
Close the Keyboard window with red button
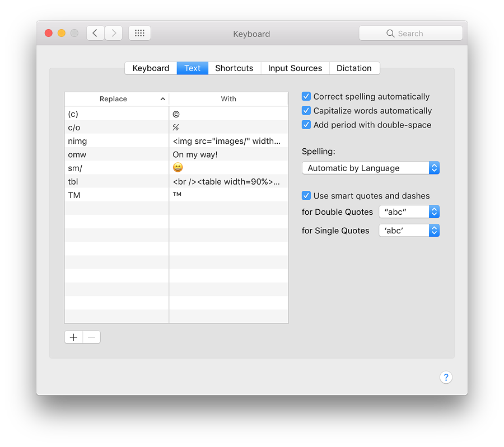click(49, 33)
